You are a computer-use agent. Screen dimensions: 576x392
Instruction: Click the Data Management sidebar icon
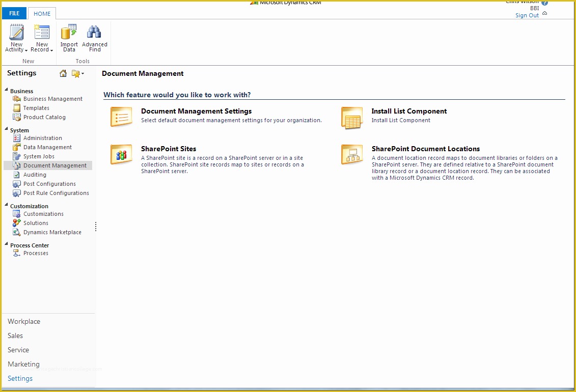[16, 147]
